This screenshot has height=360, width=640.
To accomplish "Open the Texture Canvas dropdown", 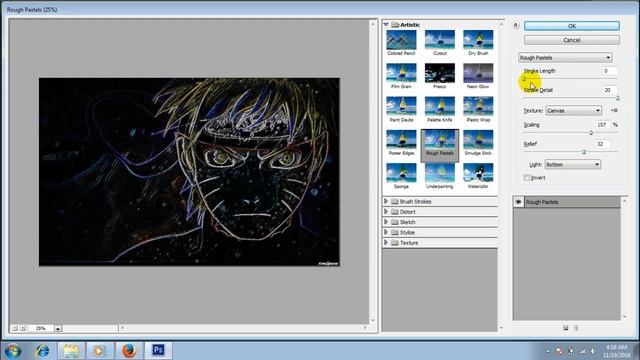I will [x=573, y=111].
